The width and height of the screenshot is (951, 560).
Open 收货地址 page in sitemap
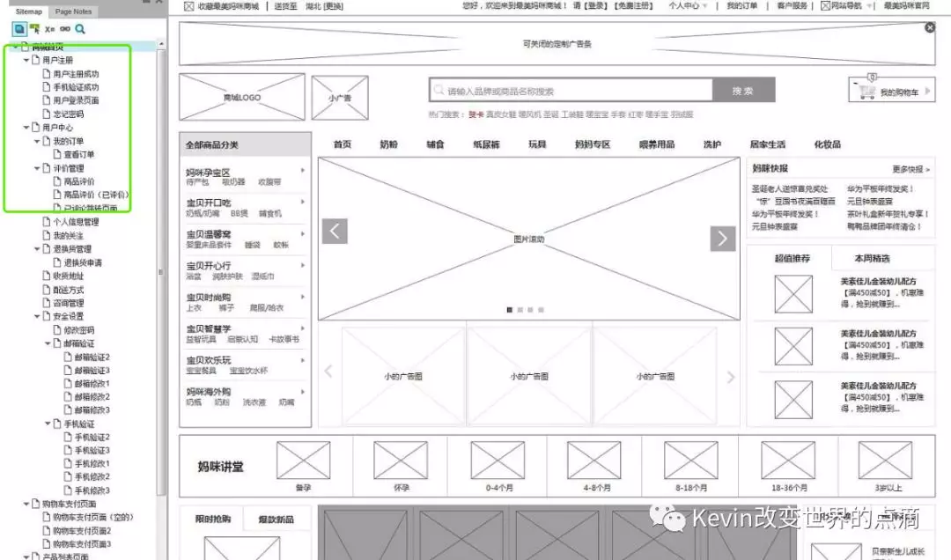[68, 276]
